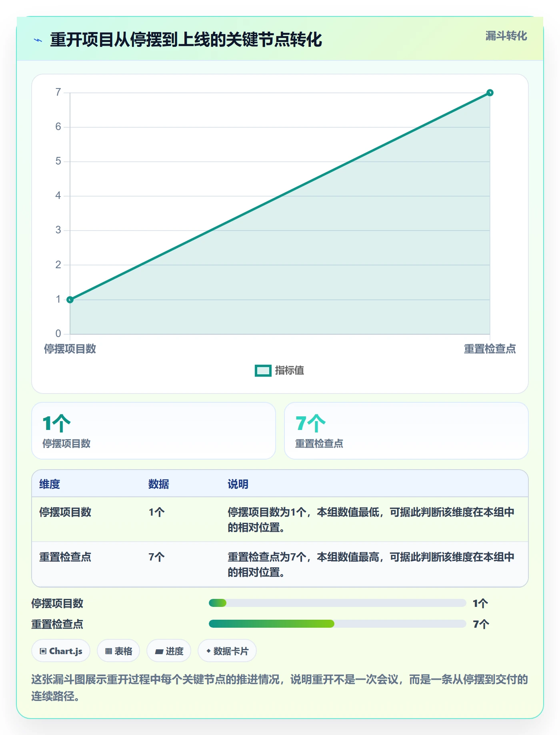560x735 pixels.
Task: Click the description starting 重置检查点为7个
Action: pos(371,564)
